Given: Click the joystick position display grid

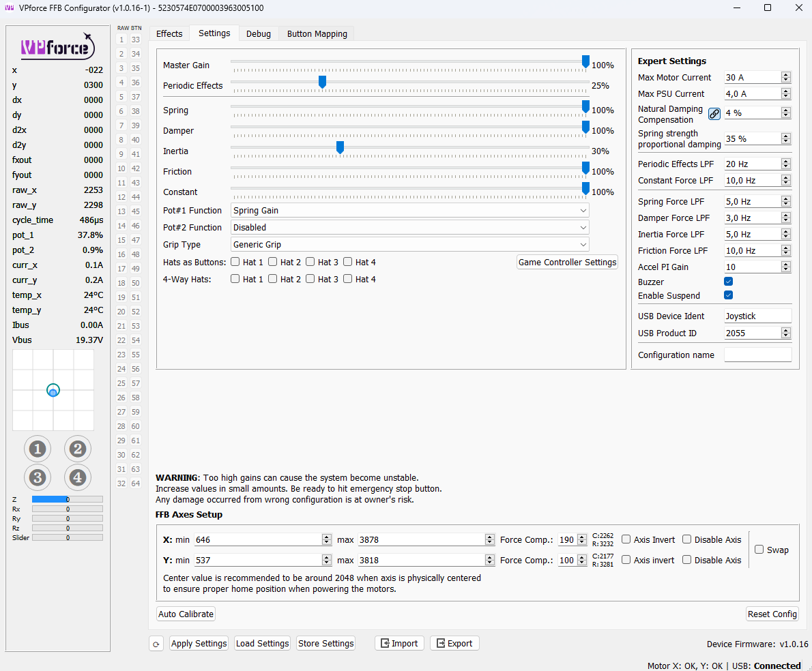Looking at the screenshot, I should (x=53, y=389).
